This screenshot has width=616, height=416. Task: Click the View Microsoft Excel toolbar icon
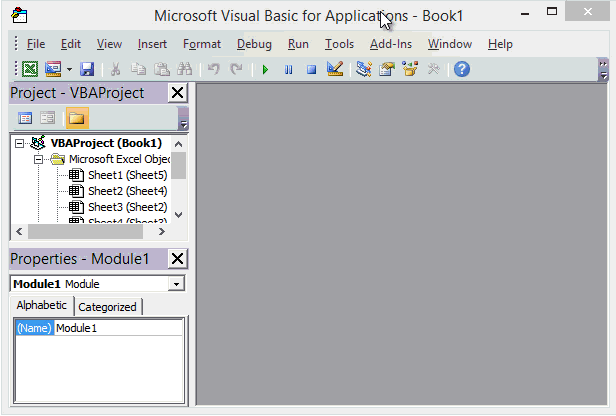[30, 70]
